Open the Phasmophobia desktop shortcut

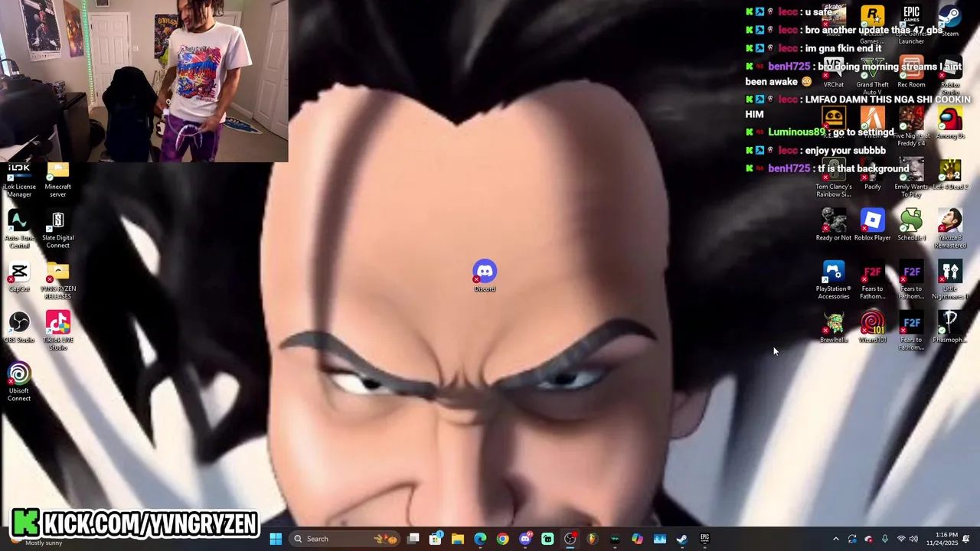950,328
